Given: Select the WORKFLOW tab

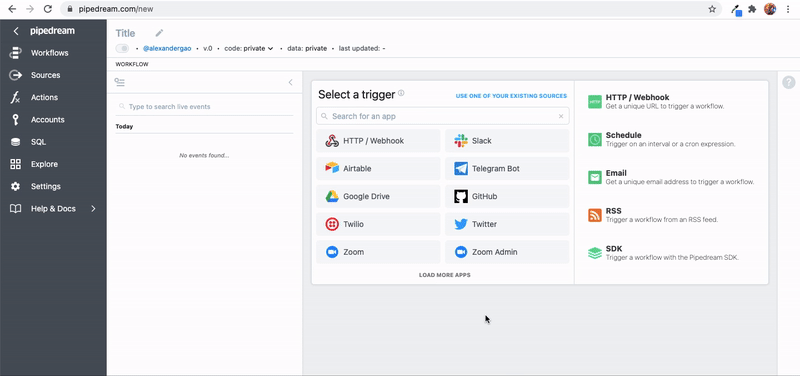Looking at the screenshot, I should point(132,64).
